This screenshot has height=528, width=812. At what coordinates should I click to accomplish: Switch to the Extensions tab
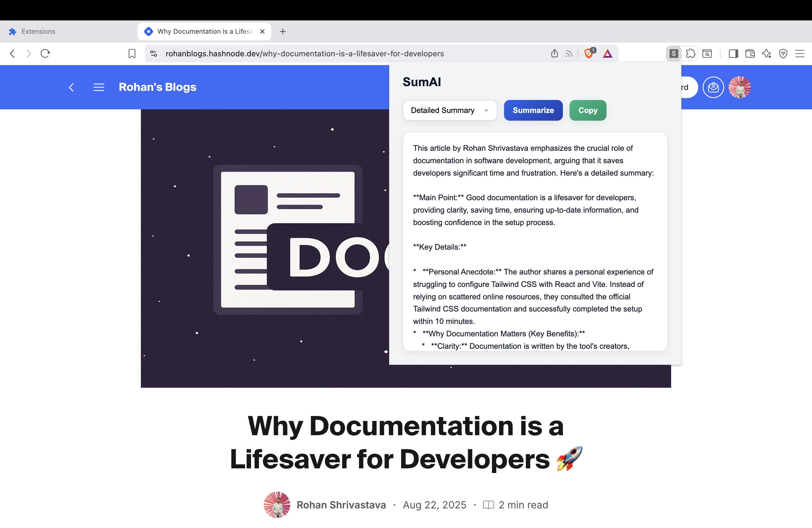click(38, 31)
